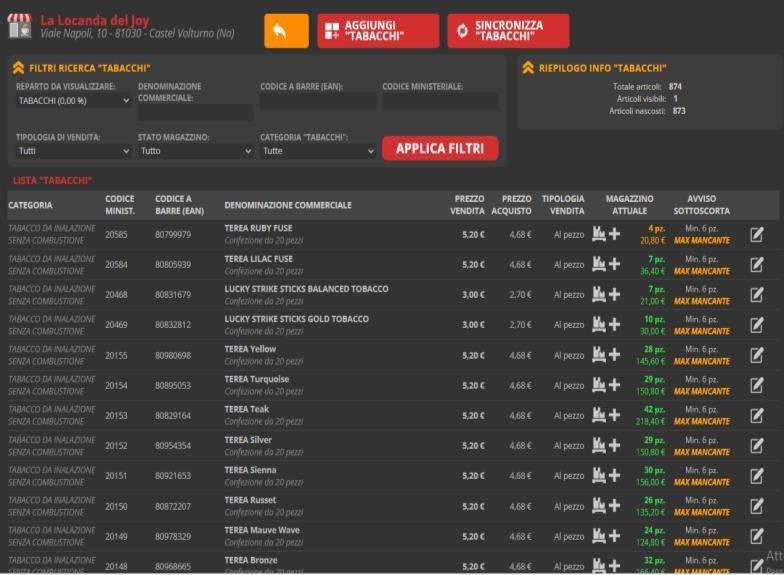784x575 pixels.
Task: Click the 4 pz. stock value for TEREA RUBY FUSE
Action: point(656,228)
